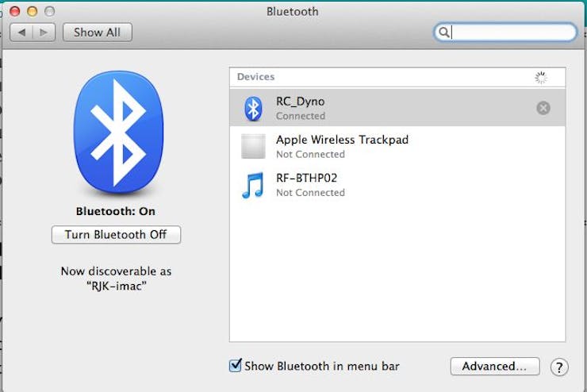Image resolution: width=587 pixels, height=392 pixels.
Task: Click the Show All button
Action: click(98, 33)
